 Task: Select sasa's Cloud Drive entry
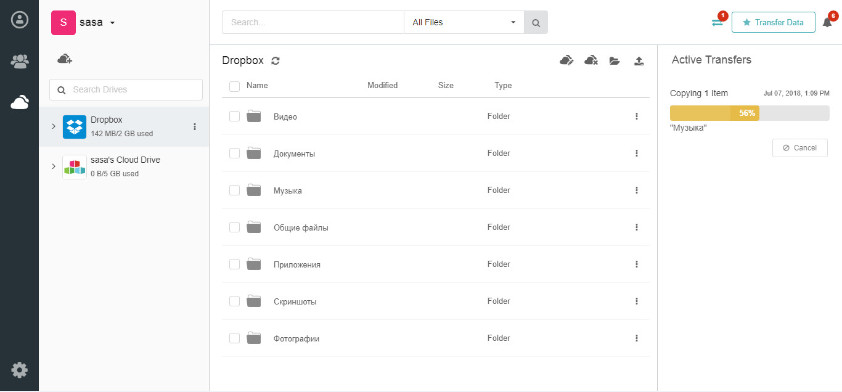pyautogui.click(x=124, y=167)
